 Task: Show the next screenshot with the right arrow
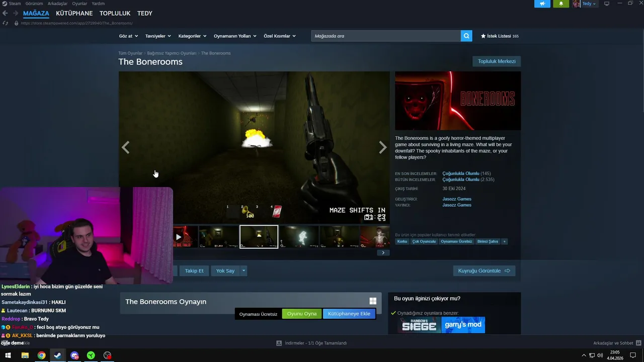(383, 147)
